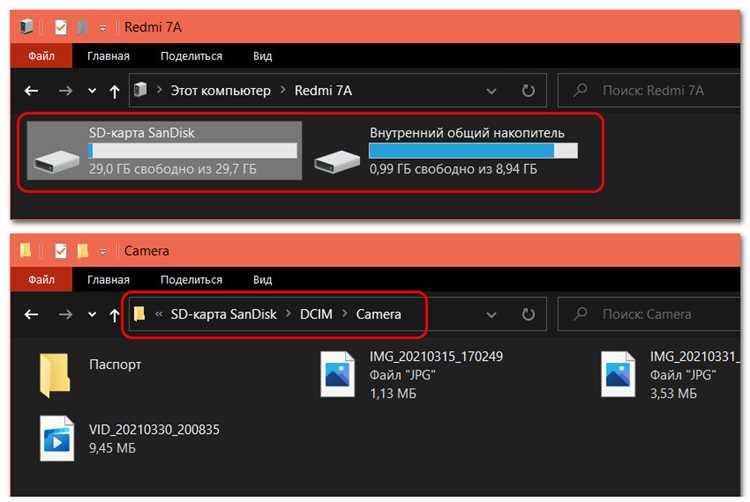Click search box 'Поиск: Camera'
750x502 pixels.
click(649, 314)
